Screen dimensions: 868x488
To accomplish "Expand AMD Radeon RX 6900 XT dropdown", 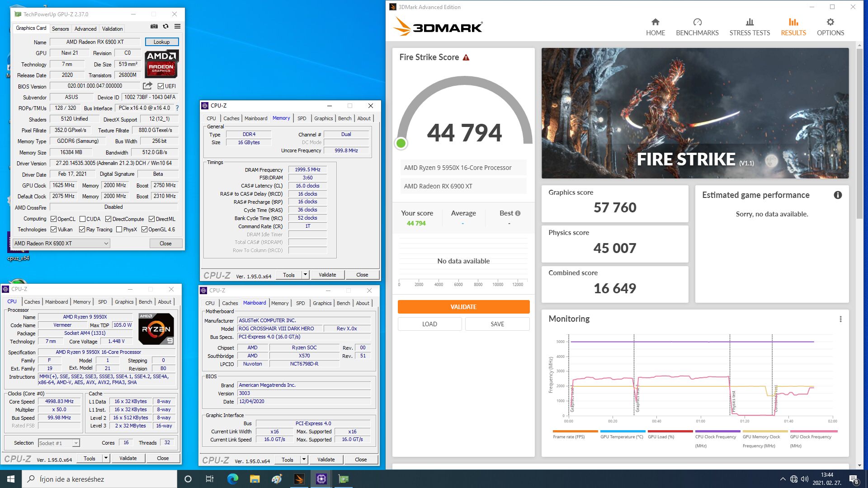I will [106, 244].
